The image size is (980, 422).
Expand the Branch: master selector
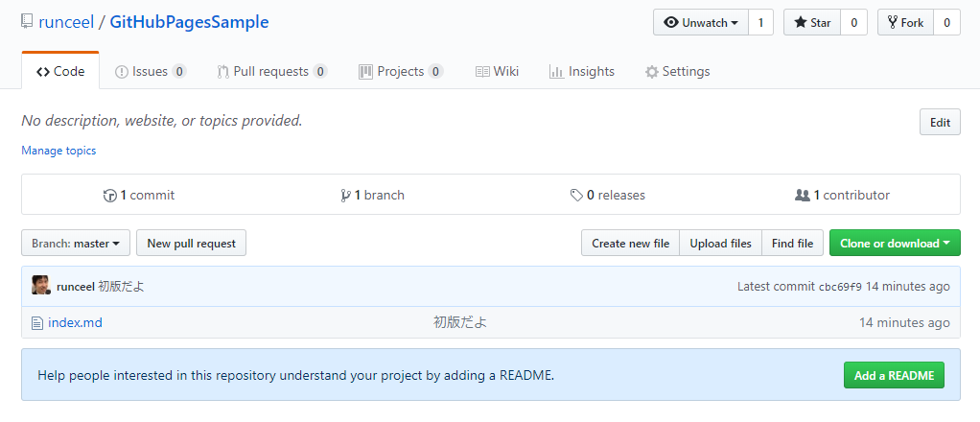pyautogui.click(x=76, y=244)
